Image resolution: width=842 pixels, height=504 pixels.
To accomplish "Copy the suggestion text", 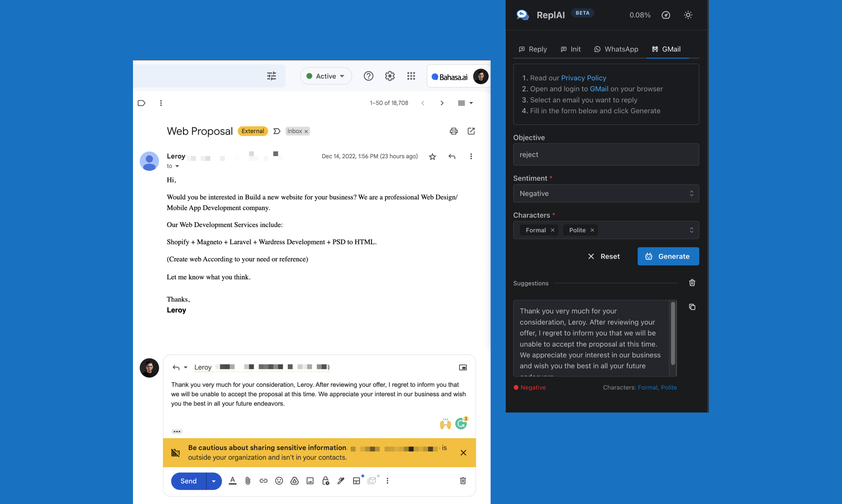I will tap(692, 307).
